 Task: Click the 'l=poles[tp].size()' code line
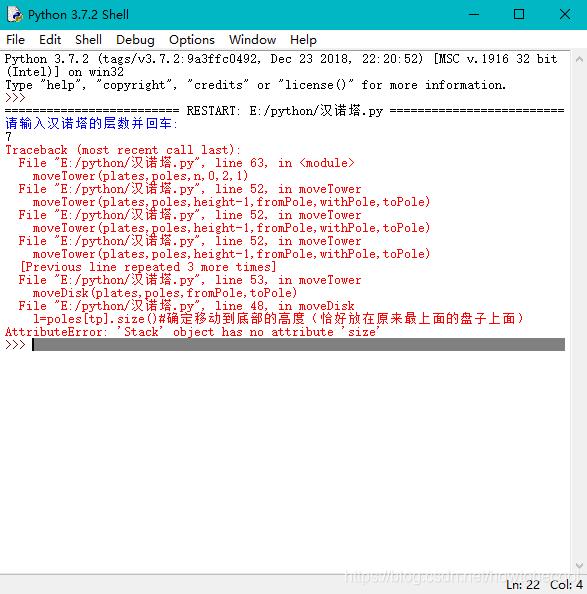(278, 319)
